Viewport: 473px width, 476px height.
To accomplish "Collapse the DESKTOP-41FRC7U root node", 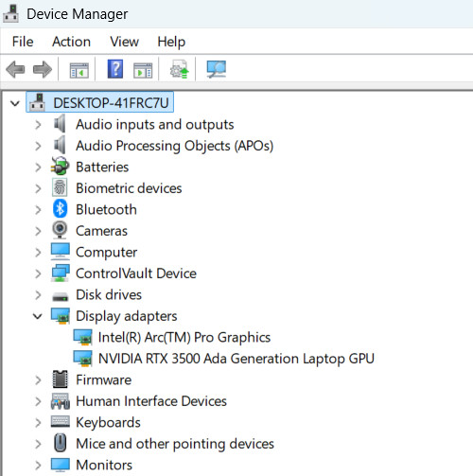I will tap(15, 103).
